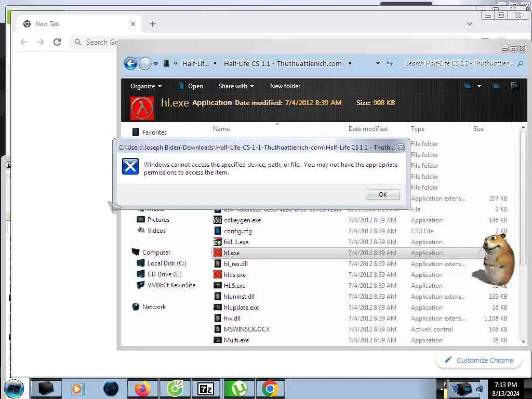Refresh the Explorer folder view
532x399 pixels.
[390, 63]
